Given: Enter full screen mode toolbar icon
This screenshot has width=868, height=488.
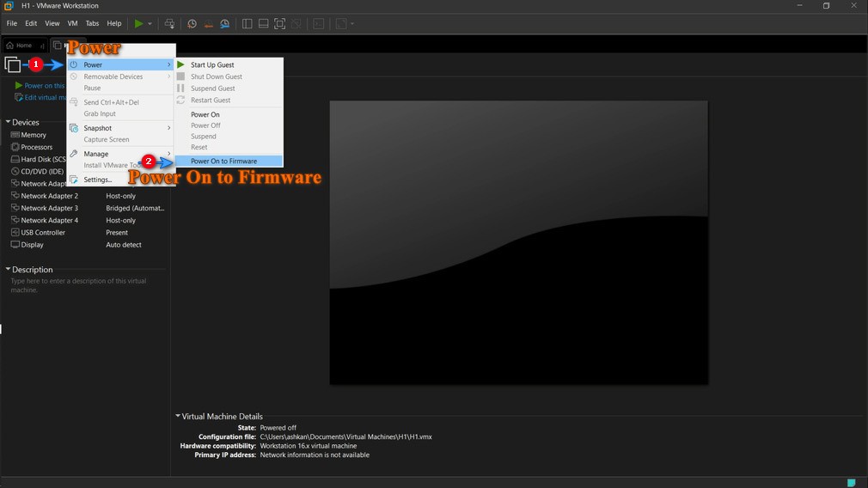Looking at the screenshot, I should point(280,24).
